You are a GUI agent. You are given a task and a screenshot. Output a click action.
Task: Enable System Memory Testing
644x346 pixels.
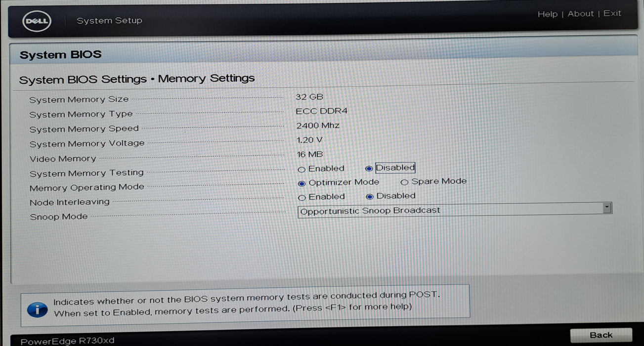301,170
